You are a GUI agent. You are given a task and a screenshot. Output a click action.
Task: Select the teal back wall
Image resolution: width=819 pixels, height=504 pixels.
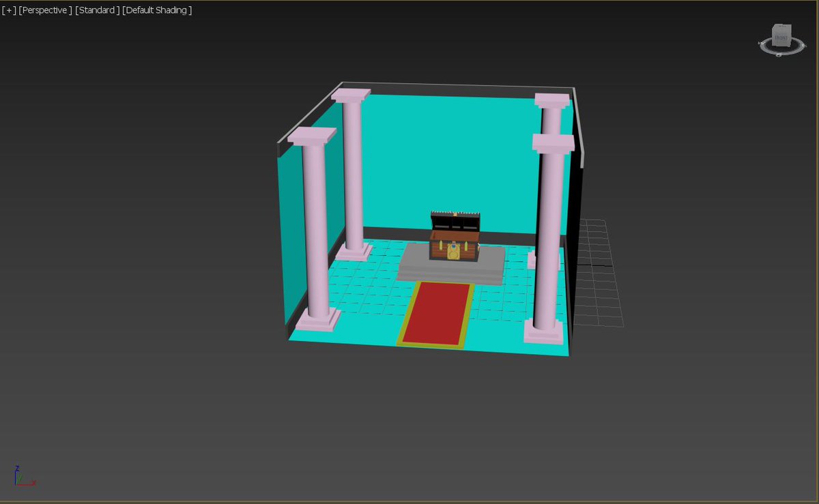pyautogui.click(x=450, y=164)
